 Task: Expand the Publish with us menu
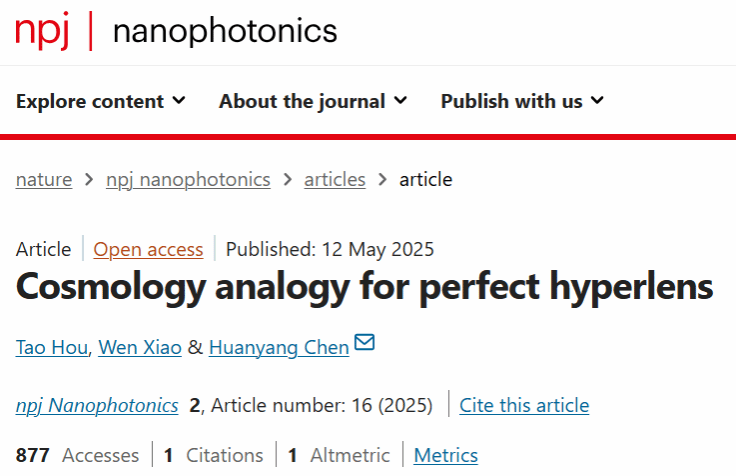tap(522, 101)
